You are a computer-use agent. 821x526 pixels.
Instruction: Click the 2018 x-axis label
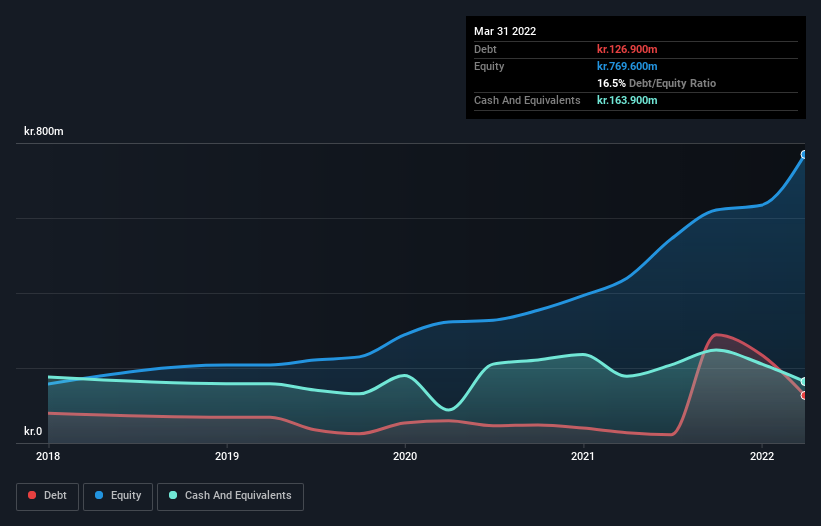click(x=48, y=456)
